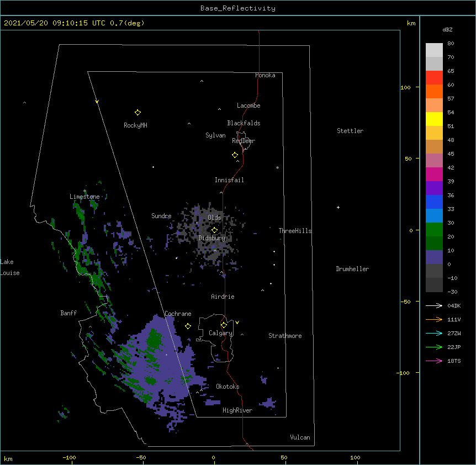476x465 pixels.
Task: Click the RedDeer city boundary outline
Action: (x=244, y=141)
